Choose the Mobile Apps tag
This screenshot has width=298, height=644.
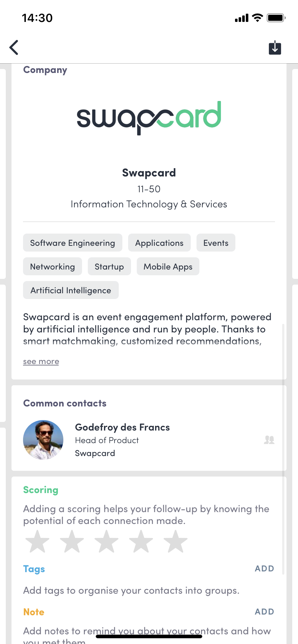click(168, 267)
